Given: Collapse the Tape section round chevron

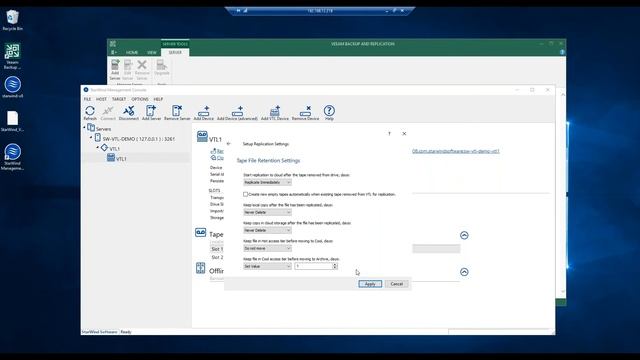Looking at the screenshot, I should click(464, 235).
